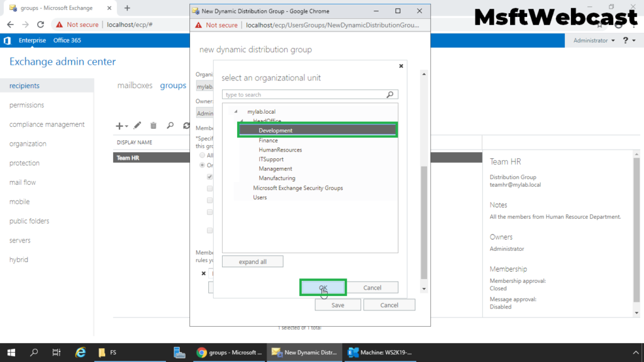Open public folders in left navigation
Screen dimensions: 644x362
click(x=29, y=221)
